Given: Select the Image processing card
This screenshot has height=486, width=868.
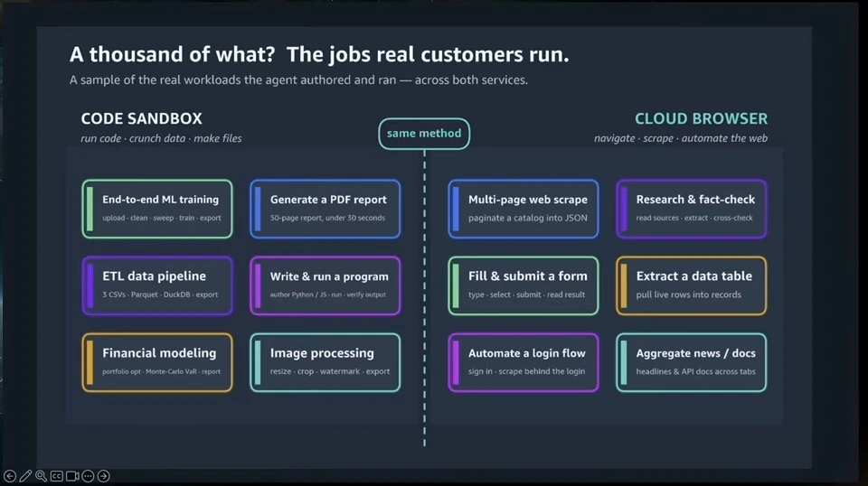Looking at the screenshot, I should pos(325,362).
